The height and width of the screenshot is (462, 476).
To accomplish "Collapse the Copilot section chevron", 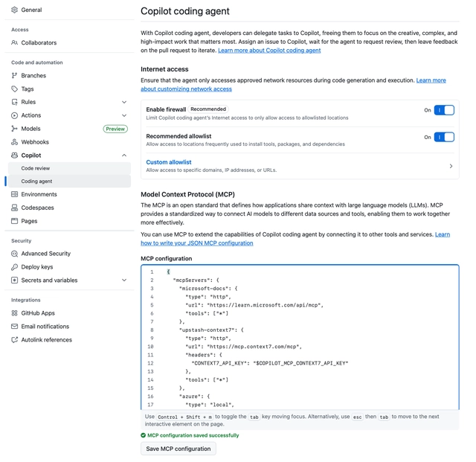I will [x=124, y=155].
